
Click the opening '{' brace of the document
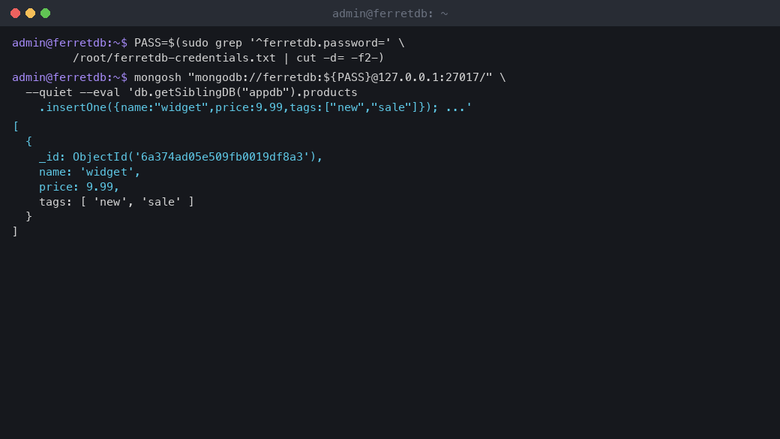coord(29,141)
